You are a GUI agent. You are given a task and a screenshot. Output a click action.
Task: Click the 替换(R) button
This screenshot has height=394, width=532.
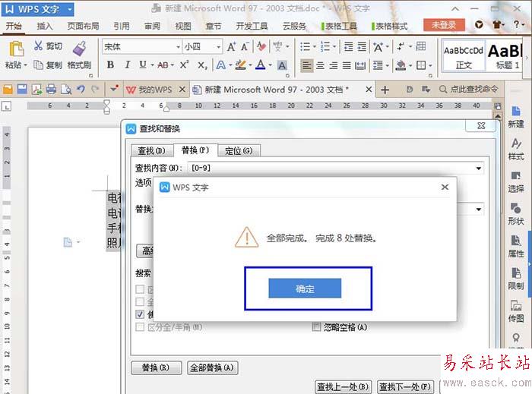point(156,367)
